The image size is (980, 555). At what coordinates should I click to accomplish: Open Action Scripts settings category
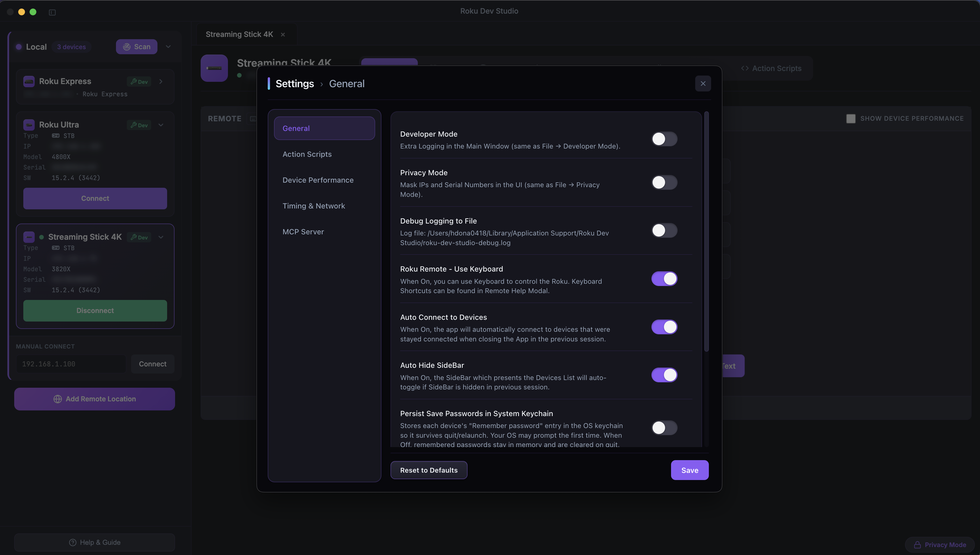(325, 155)
